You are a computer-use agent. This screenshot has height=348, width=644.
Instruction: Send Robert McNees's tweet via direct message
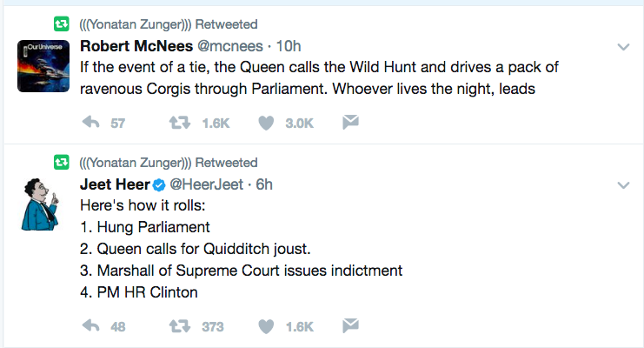point(350,123)
